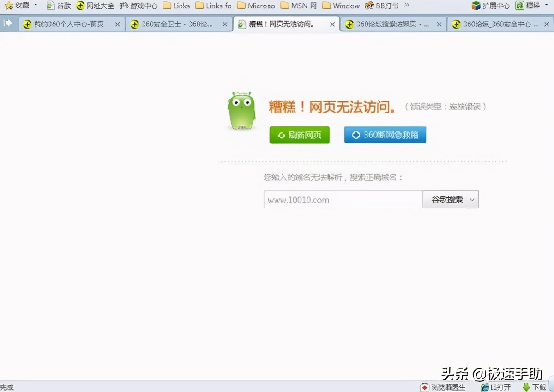This screenshot has width=554, height=392.
Task: Click inside the www.10010.com search box
Action: click(343, 199)
